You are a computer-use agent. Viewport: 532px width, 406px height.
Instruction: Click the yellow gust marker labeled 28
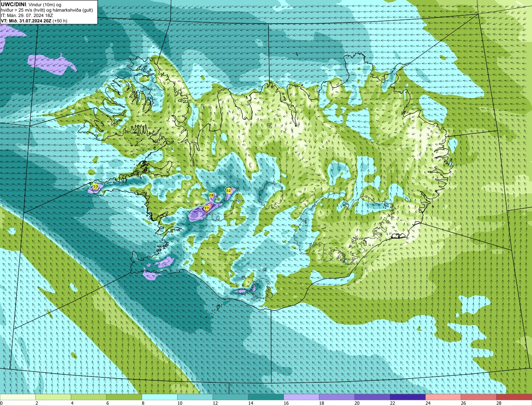(x=211, y=195)
